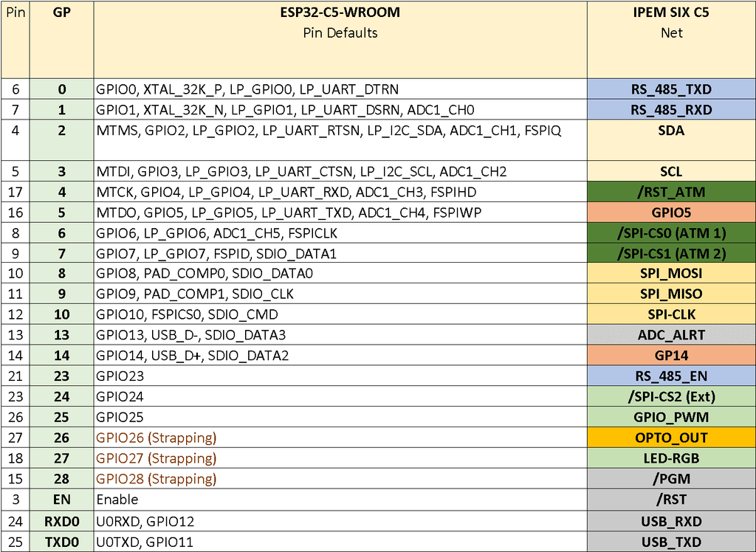This screenshot has height=552, width=756.
Task: Click the RXD0 cell in GP column
Action: tap(62, 521)
